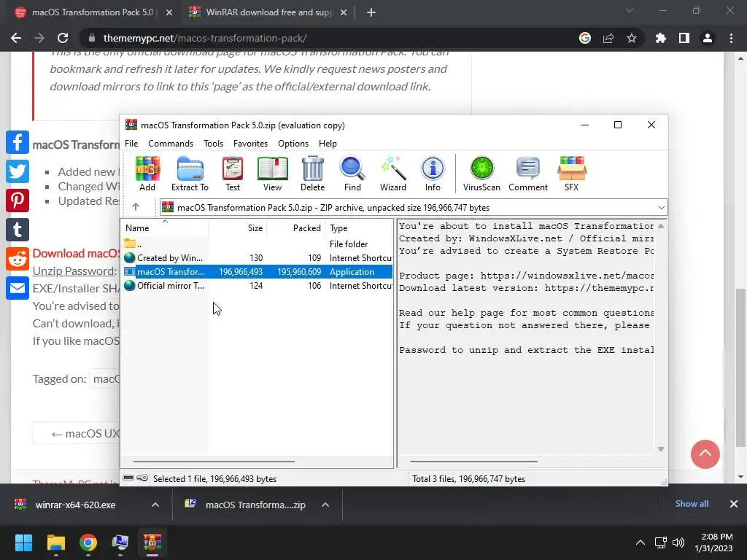Image resolution: width=747 pixels, height=560 pixels.
Task: Share page via Pinterest sidebar icon
Action: tap(18, 201)
